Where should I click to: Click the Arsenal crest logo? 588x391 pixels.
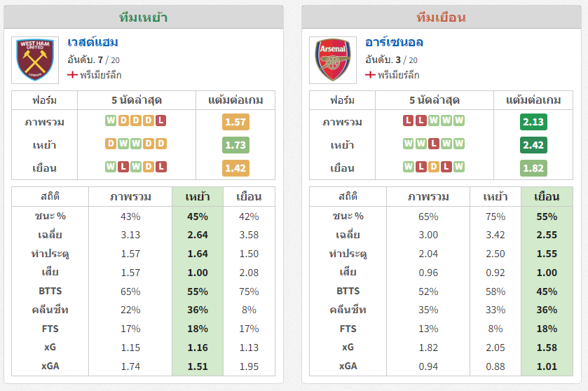333,60
